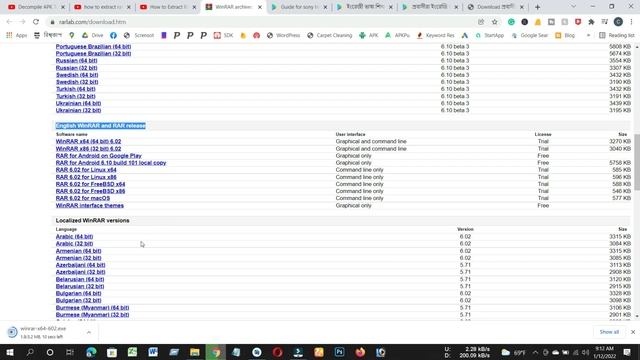Open the Carpet Cleaning bookmark
This screenshot has width=640, height=360.
[330, 36]
